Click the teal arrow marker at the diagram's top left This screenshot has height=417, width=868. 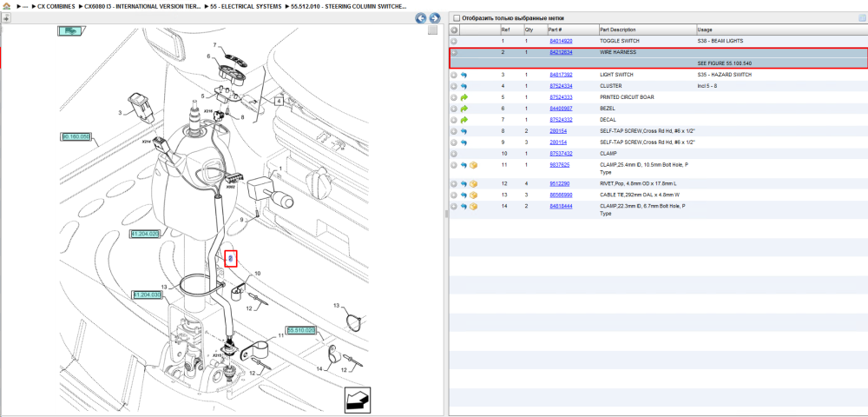69,30
